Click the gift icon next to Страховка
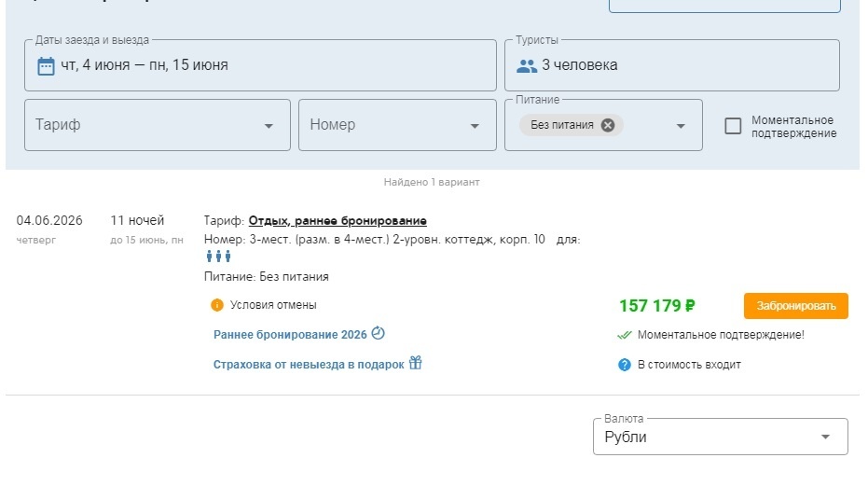 coord(416,364)
